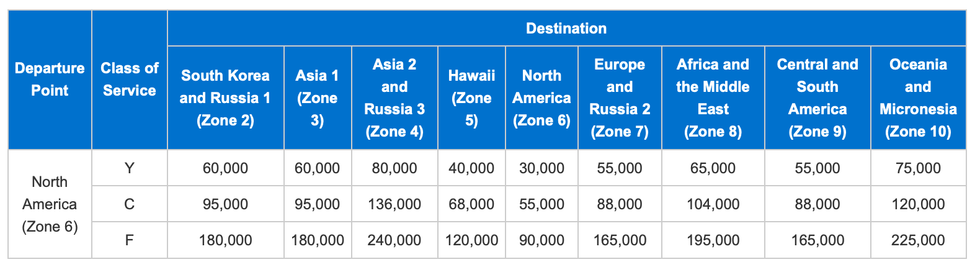Click the F class row label
Viewport: 980px width, 267px height.
(129, 240)
